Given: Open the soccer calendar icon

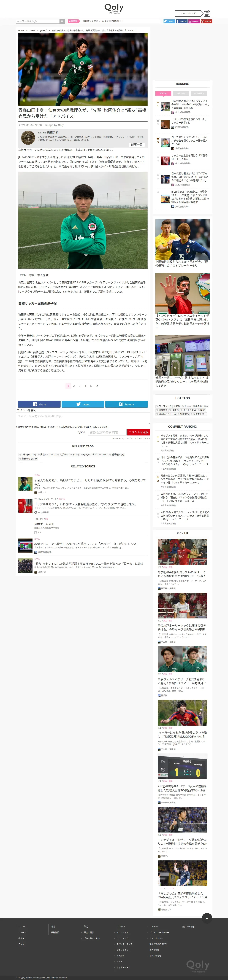Looking at the screenshot, I should point(207,13).
